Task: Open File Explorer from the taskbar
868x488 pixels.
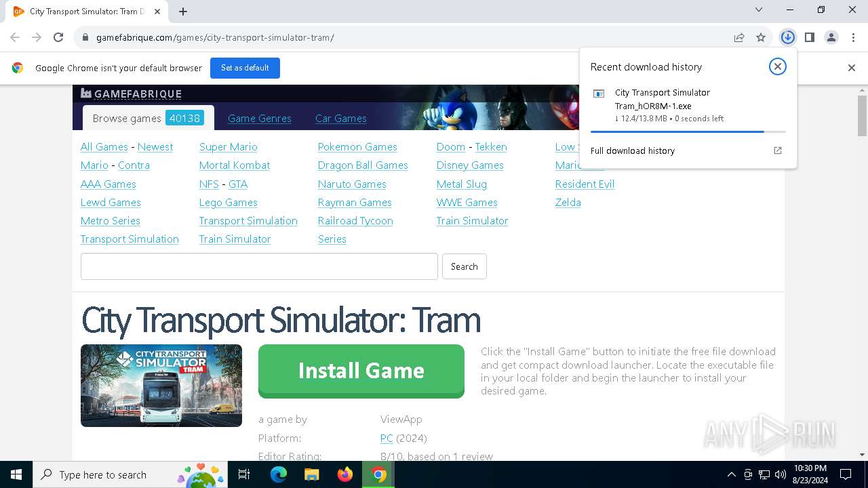Action: pos(311,474)
